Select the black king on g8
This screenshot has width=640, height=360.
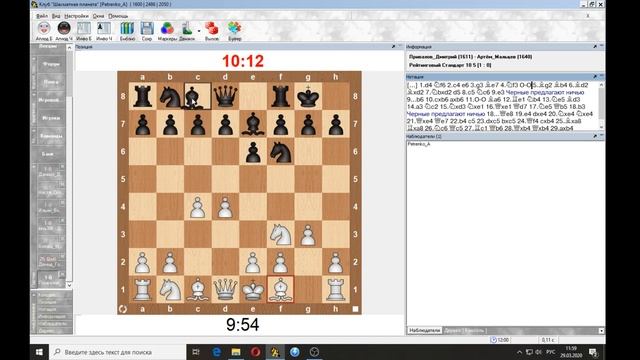pos(308,97)
